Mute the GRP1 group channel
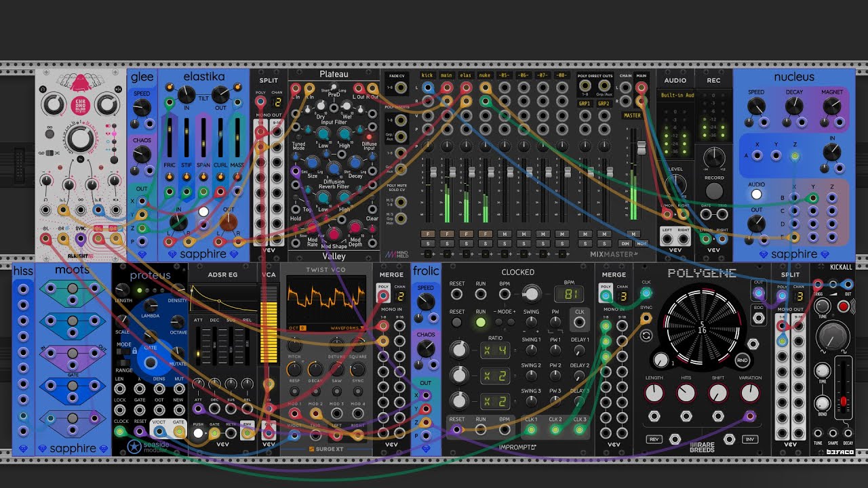Screen dimensions: 868x488 tap(584, 234)
